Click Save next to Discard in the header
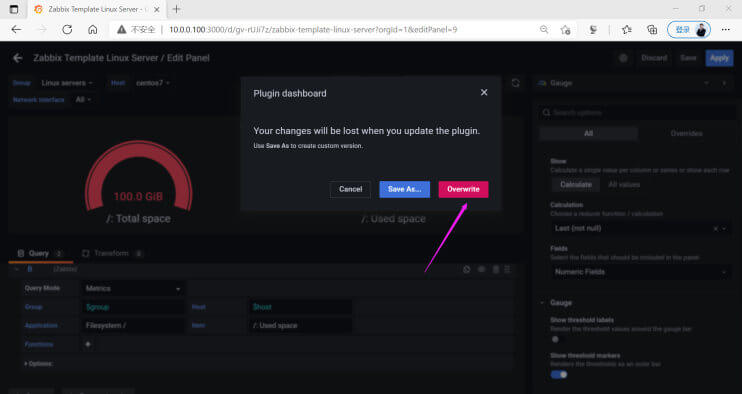Image resolution: width=742 pixels, height=394 pixels. click(688, 58)
